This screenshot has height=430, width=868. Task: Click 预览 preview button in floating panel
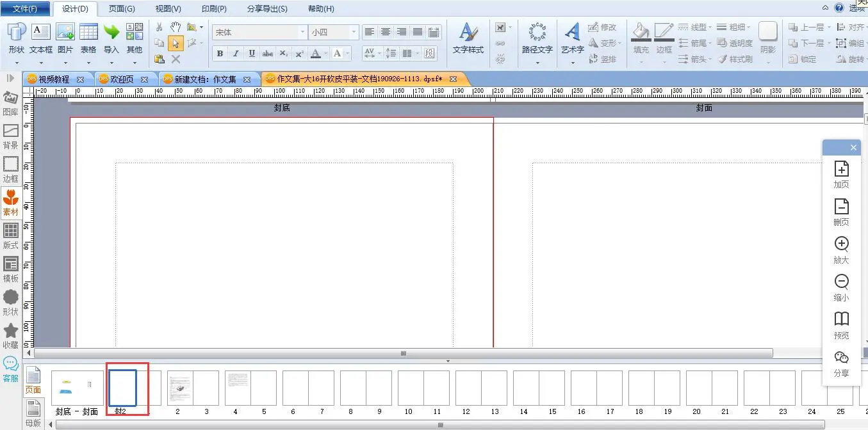(841, 325)
